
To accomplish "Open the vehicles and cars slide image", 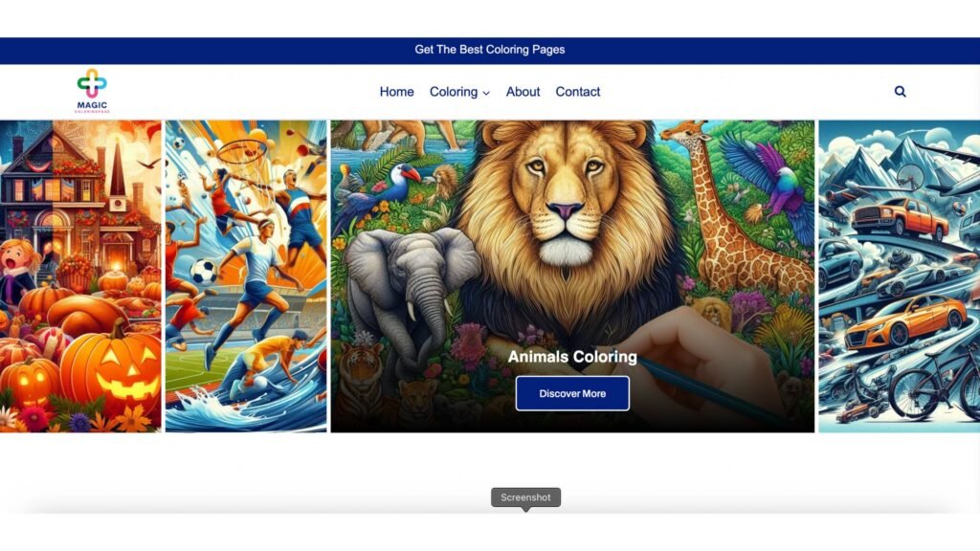I will [900, 276].
